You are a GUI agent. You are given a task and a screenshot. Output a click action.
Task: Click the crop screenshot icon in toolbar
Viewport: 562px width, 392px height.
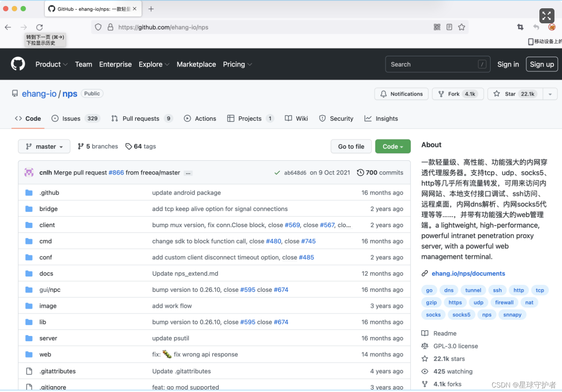520,27
